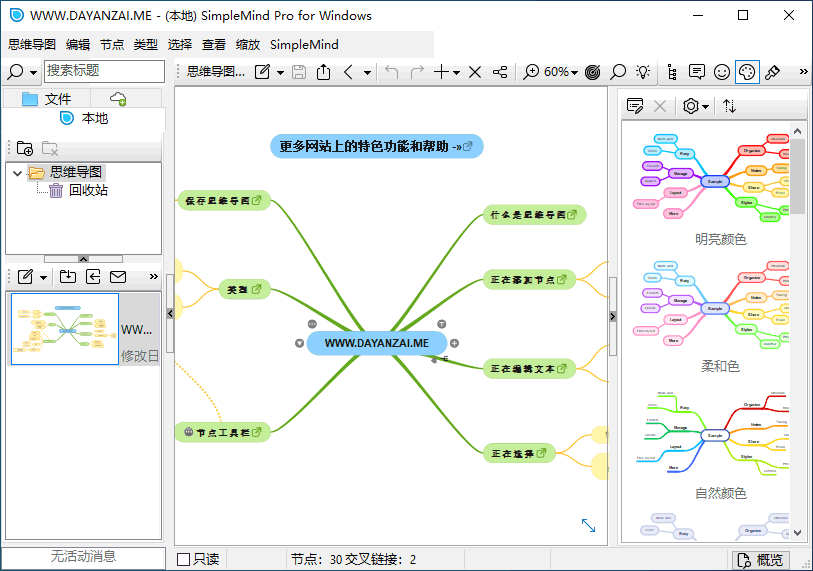This screenshot has height=571, width=813.
Task: Click the share export icon in the toolbar
Action: (x=324, y=72)
